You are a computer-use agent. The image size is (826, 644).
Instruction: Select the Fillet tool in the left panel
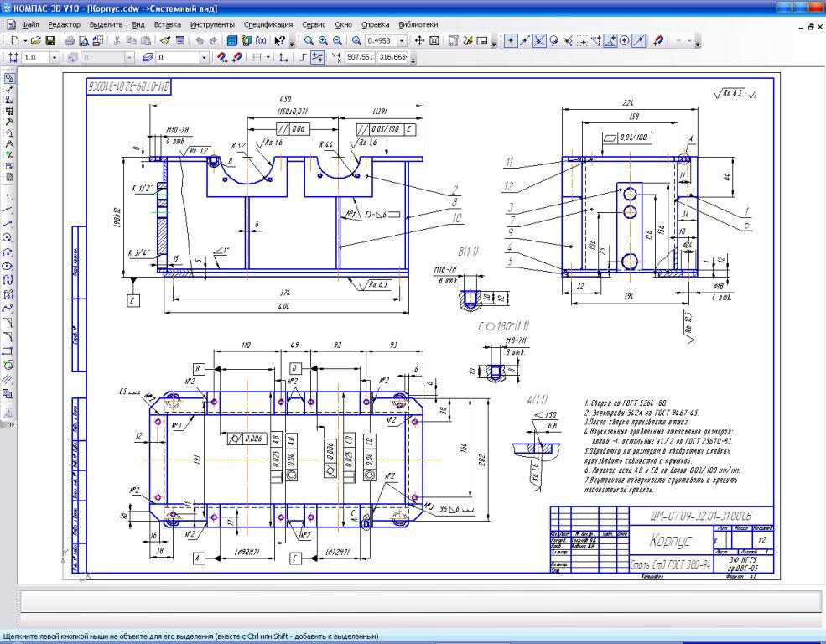(8, 337)
